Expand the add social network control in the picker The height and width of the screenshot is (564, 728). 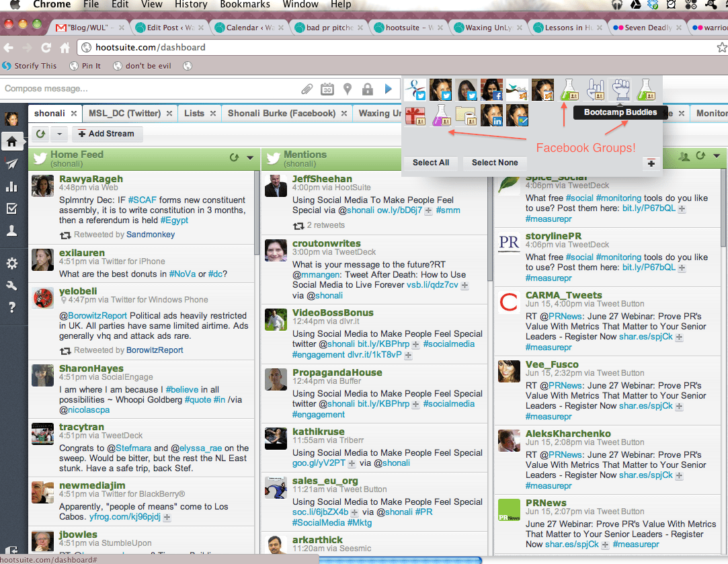(651, 163)
